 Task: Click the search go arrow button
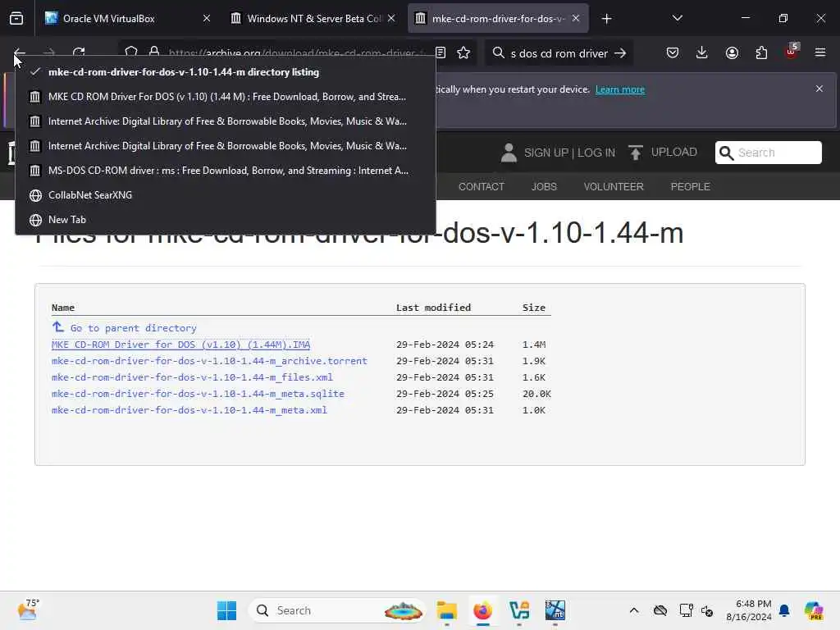[x=620, y=53]
